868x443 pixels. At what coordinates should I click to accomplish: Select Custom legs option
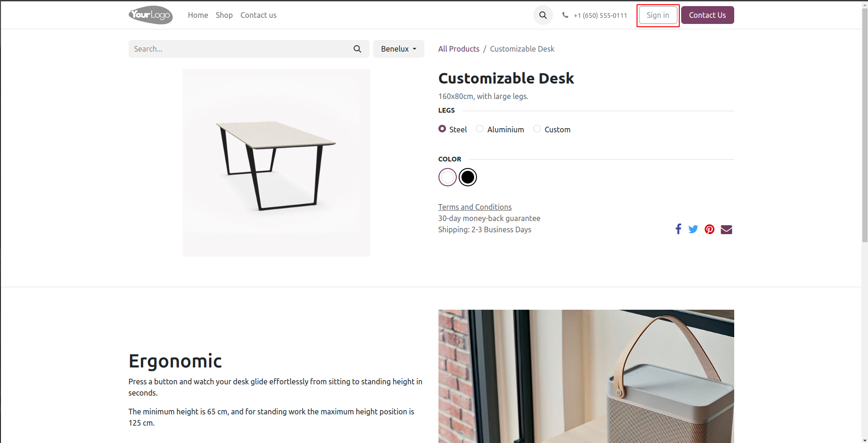coord(537,129)
